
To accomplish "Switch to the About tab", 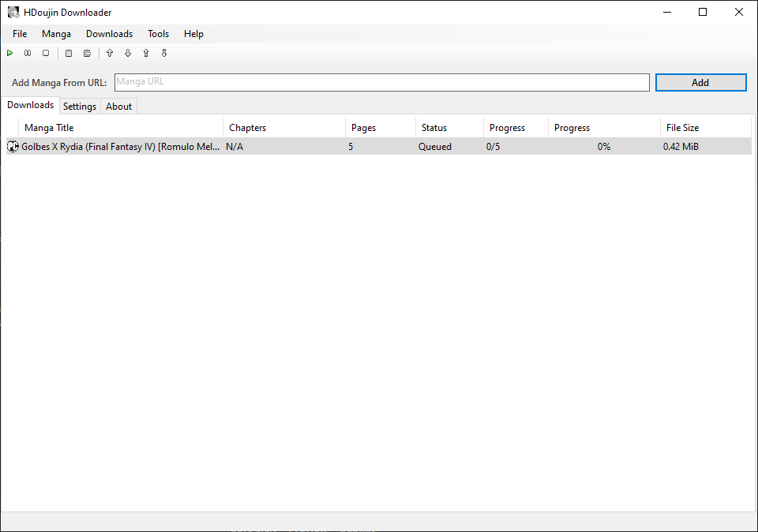I will (x=119, y=107).
